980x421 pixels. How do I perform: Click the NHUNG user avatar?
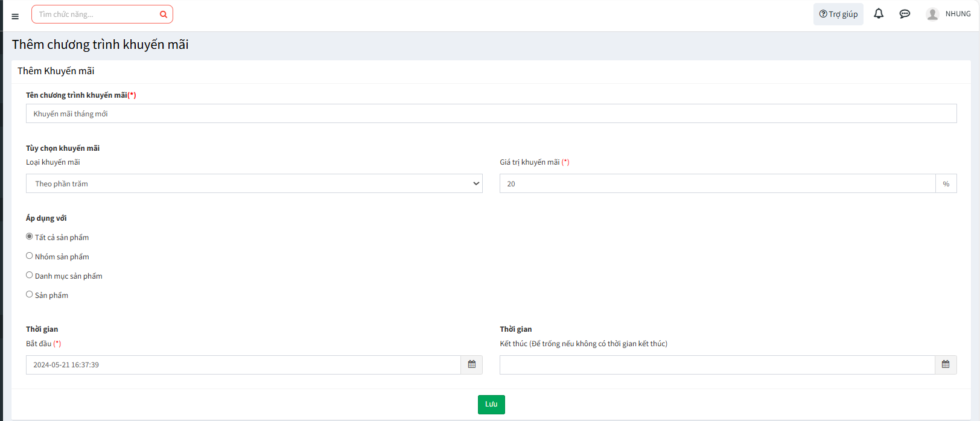(932, 14)
